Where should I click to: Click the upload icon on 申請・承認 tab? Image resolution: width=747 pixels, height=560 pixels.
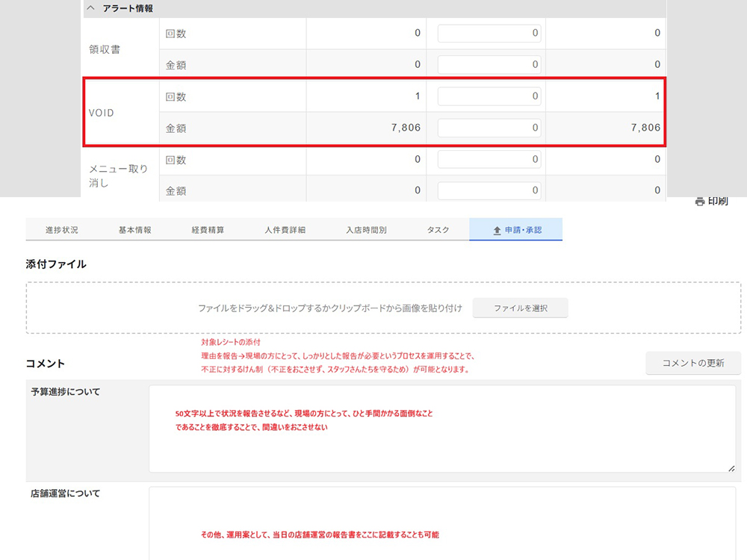coord(497,231)
